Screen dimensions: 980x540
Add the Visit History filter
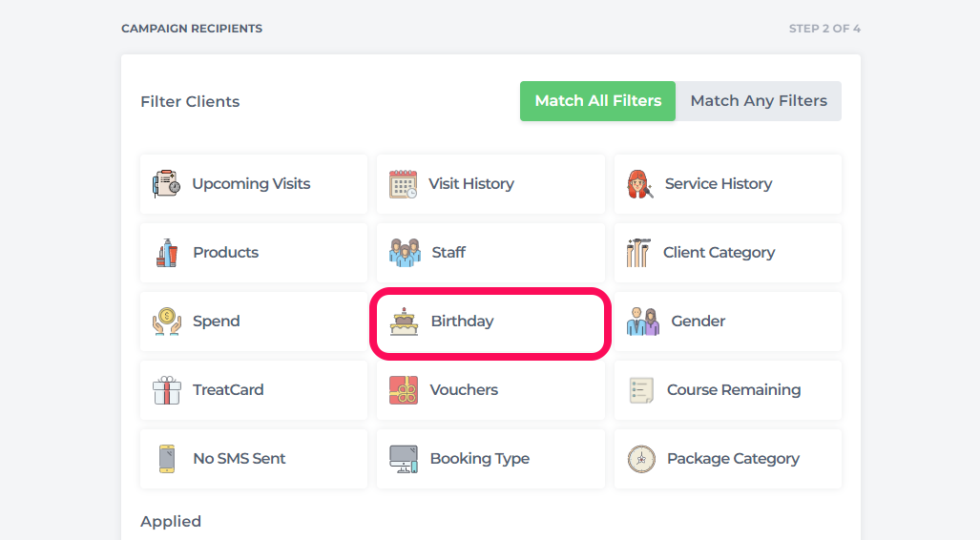click(x=490, y=184)
